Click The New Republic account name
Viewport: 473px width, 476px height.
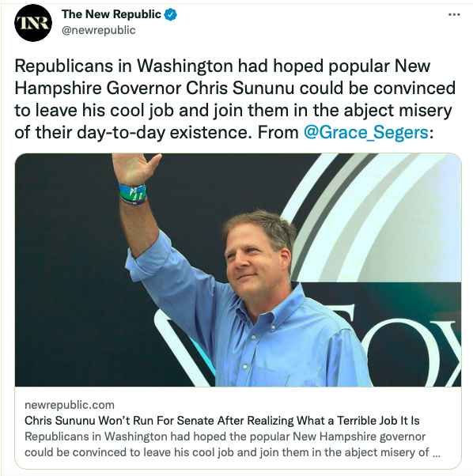[x=111, y=14]
